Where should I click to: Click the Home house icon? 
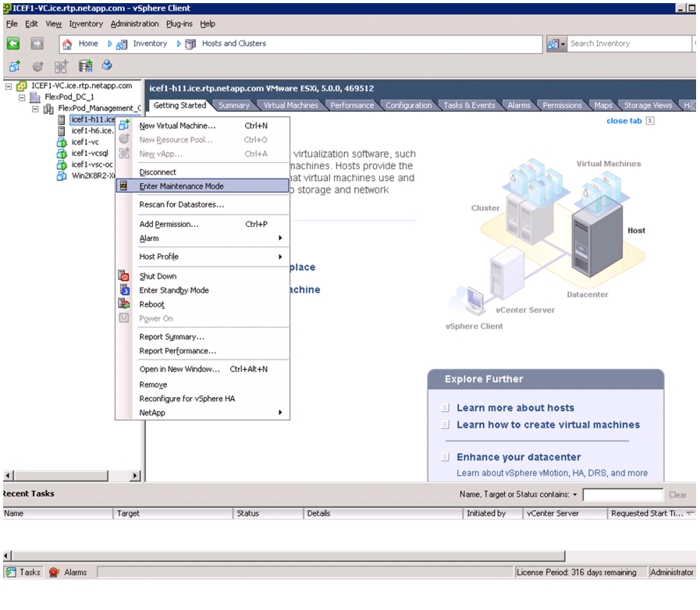(x=67, y=44)
